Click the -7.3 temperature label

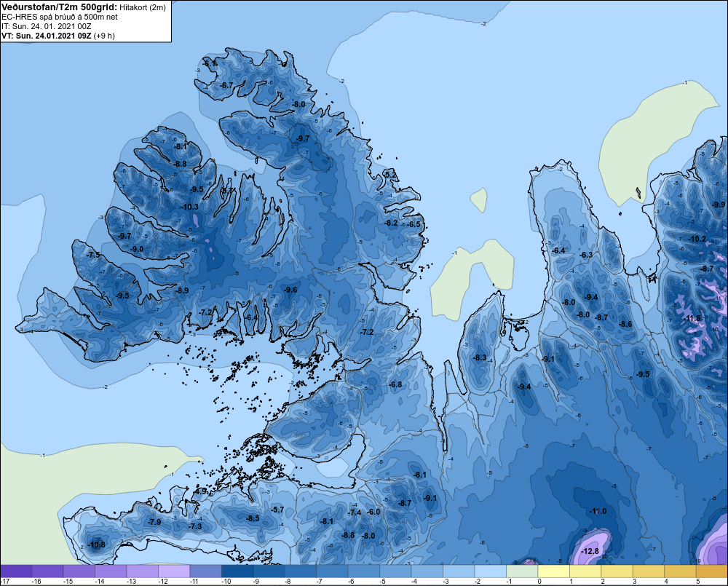click(195, 526)
